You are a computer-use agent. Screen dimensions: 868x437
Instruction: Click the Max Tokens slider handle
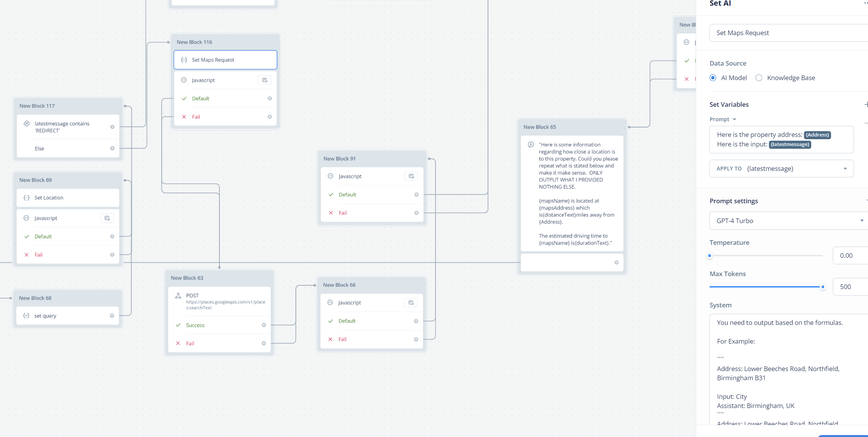point(823,287)
